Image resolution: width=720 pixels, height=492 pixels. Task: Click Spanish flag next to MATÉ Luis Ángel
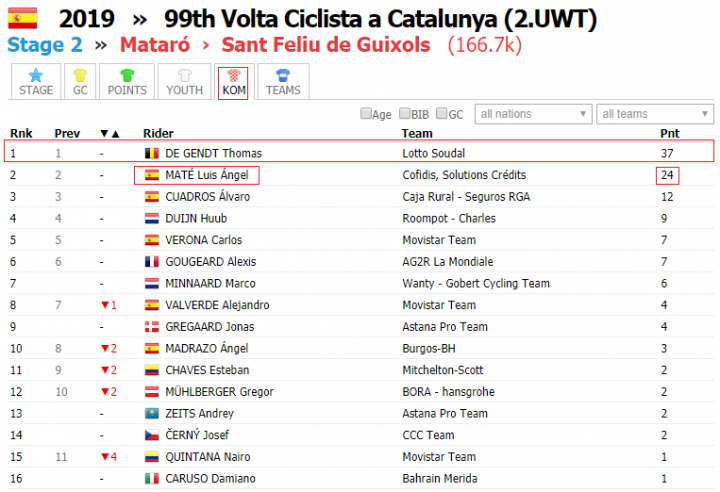click(x=152, y=175)
